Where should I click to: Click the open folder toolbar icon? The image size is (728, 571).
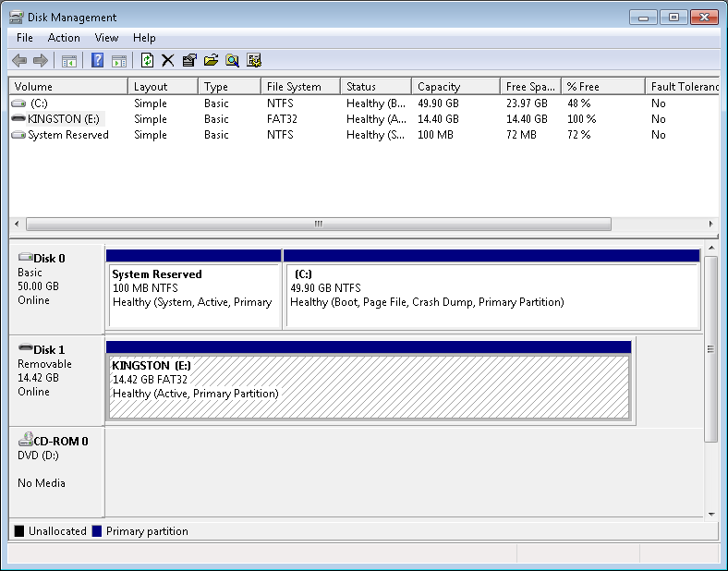point(211,61)
